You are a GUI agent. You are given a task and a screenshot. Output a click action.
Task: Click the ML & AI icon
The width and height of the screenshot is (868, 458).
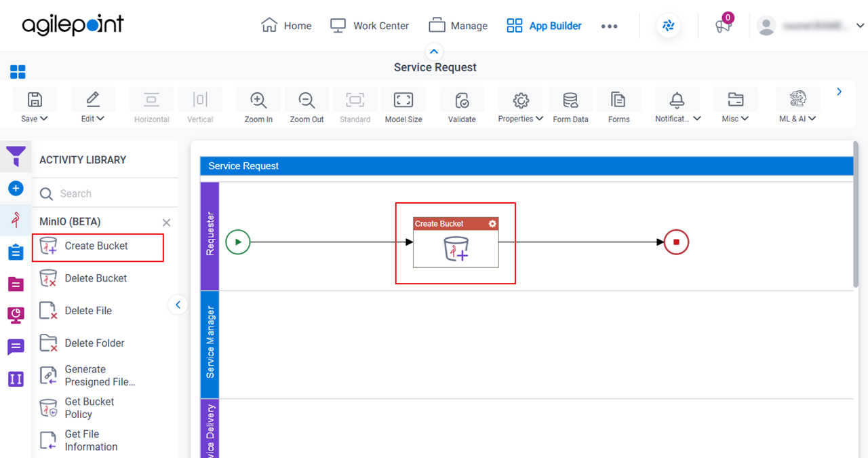[x=797, y=99]
